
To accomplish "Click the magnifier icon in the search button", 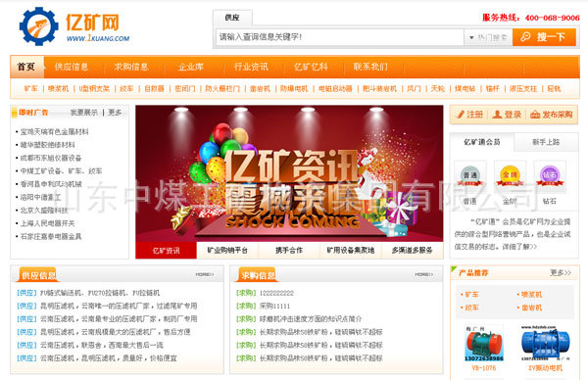I will click(525, 36).
